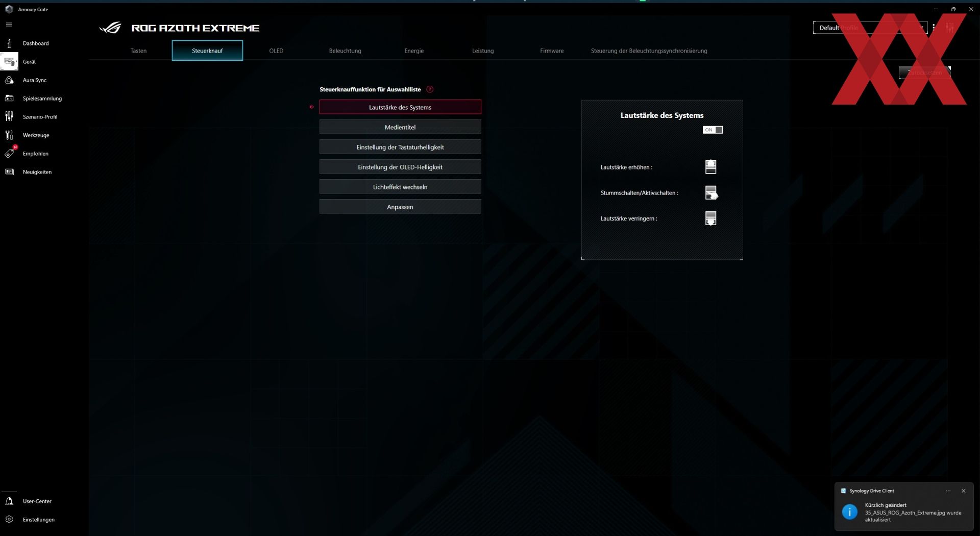The height and width of the screenshot is (536, 980).
Task: Open the Firmware tab
Action: point(552,51)
